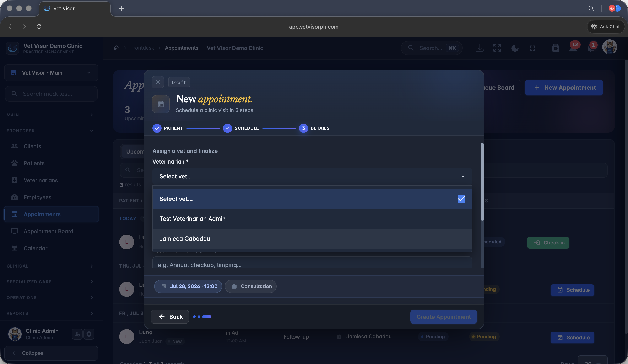This screenshot has height=364, width=628.
Task: Open the user avatar menu
Action: tap(610, 47)
